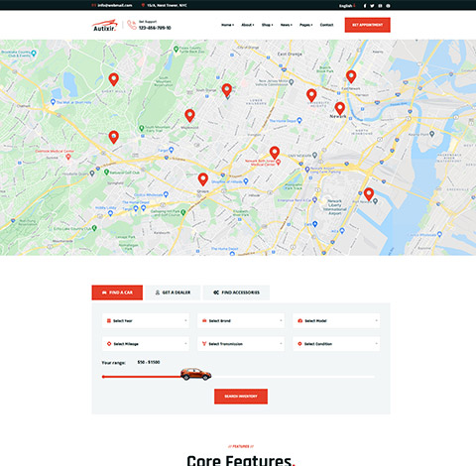
Task: Click the Newark Beth Israel Medical Center marker
Action: (279, 163)
